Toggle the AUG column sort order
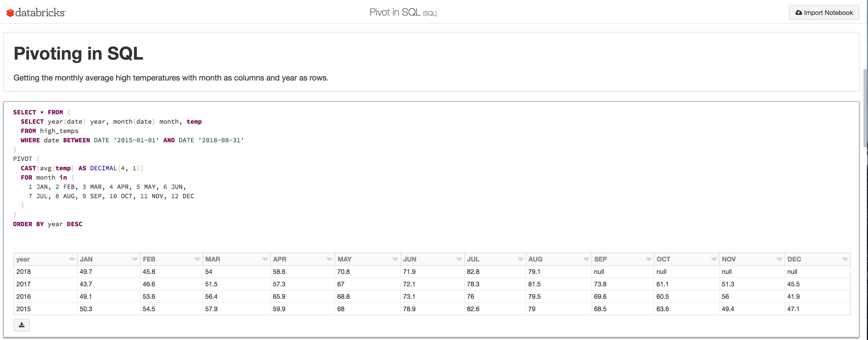Viewport: 868px width, 340px height. [585, 259]
